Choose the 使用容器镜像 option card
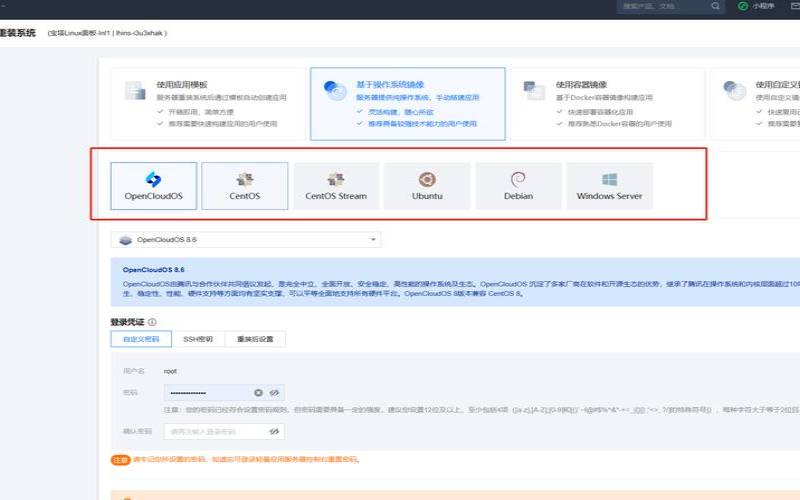Image resolution: width=800 pixels, height=500 pixels. click(x=606, y=104)
